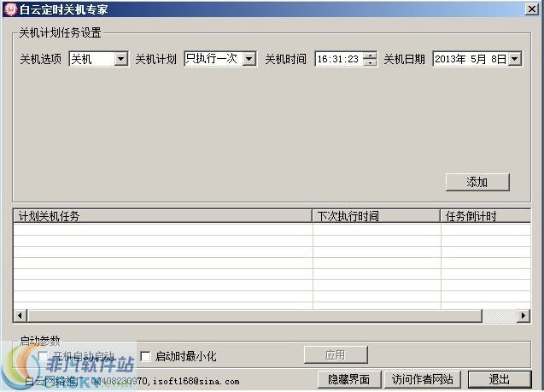This screenshot has width=544, height=392.
Task: Click the email text isoft168@sina.com
Action: pyautogui.click(x=196, y=381)
